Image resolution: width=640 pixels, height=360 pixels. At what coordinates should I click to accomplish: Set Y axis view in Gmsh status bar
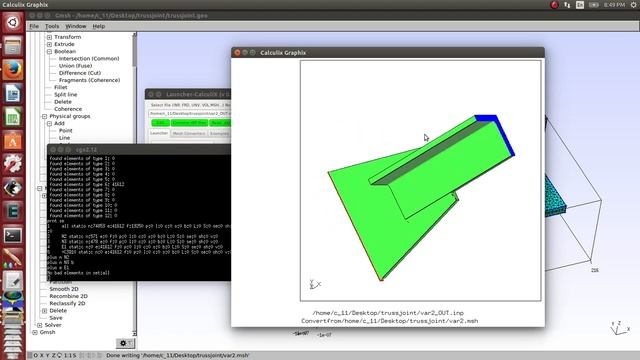48,356
